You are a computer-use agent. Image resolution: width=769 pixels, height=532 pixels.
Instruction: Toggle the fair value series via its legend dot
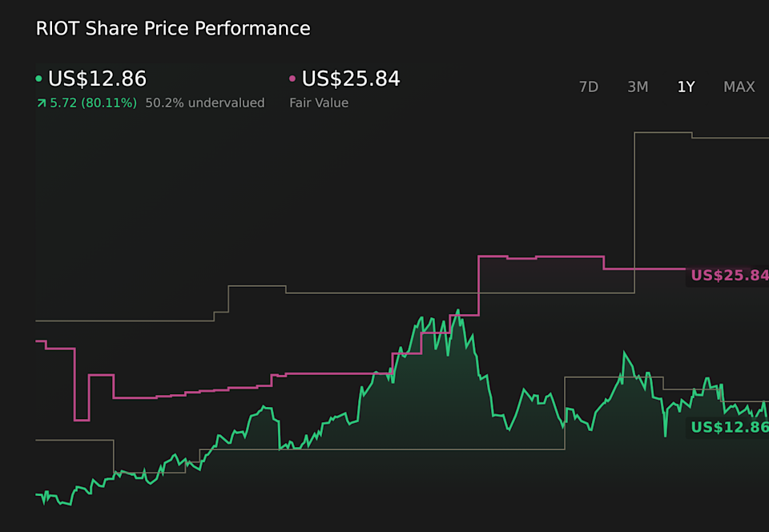292,79
